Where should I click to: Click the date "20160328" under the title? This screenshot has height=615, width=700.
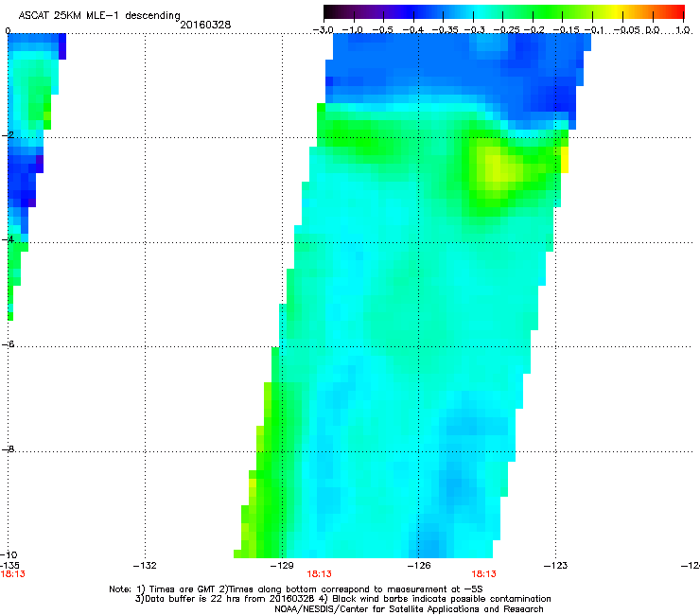[205, 25]
